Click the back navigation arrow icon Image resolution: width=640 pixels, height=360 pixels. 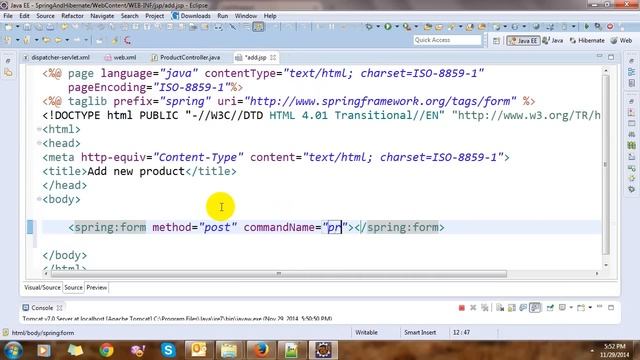point(59,40)
